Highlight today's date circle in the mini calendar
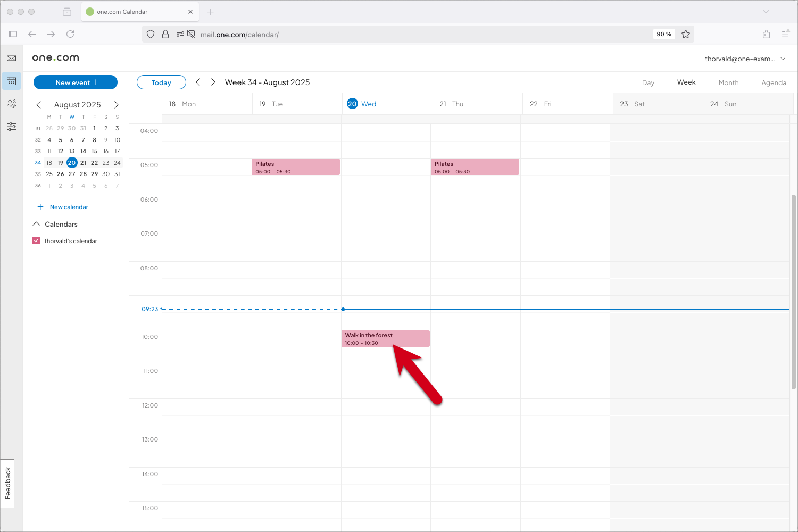The image size is (798, 532). tap(72, 162)
